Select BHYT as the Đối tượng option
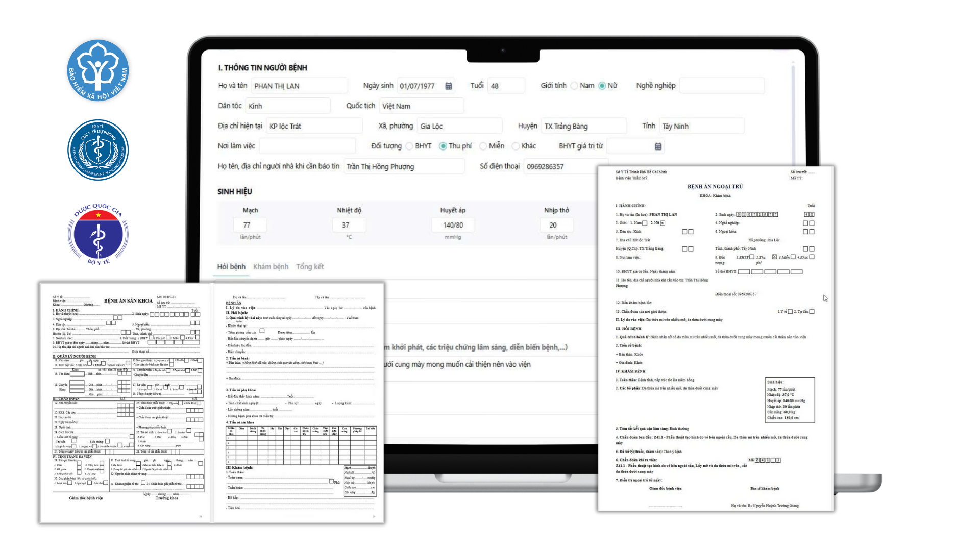Viewport: 980px width, 551px height. [x=410, y=146]
